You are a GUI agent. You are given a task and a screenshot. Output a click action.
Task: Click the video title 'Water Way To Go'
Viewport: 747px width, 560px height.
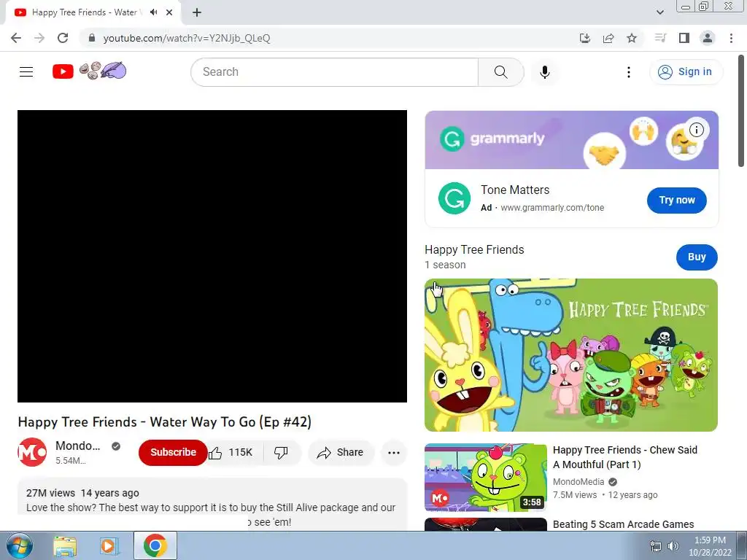[x=164, y=422]
